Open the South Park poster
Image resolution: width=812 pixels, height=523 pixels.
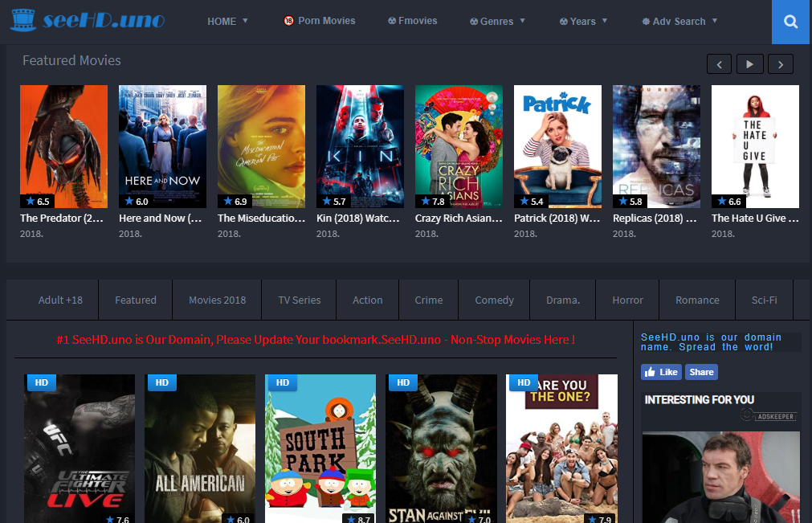tap(320, 448)
